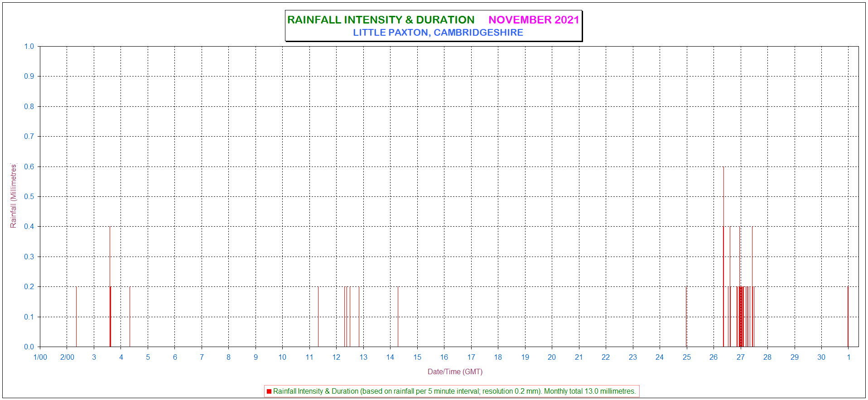Click the x-axis date label 22
This screenshot has height=400, width=868.
pyautogui.click(x=606, y=357)
